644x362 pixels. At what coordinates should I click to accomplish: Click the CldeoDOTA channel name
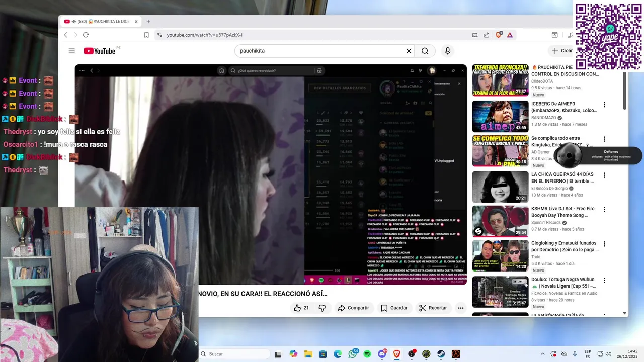[542, 81]
